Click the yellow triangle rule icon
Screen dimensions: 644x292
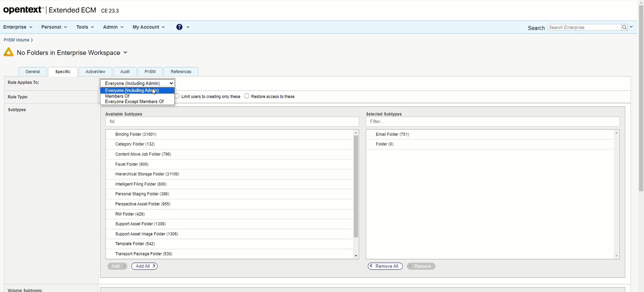[x=8, y=52]
